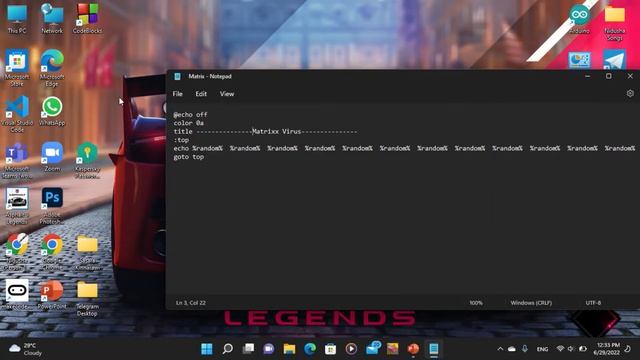Screen dimensions: 640x360
Task: Open the File menu in Notepad
Action: click(x=178, y=94)
